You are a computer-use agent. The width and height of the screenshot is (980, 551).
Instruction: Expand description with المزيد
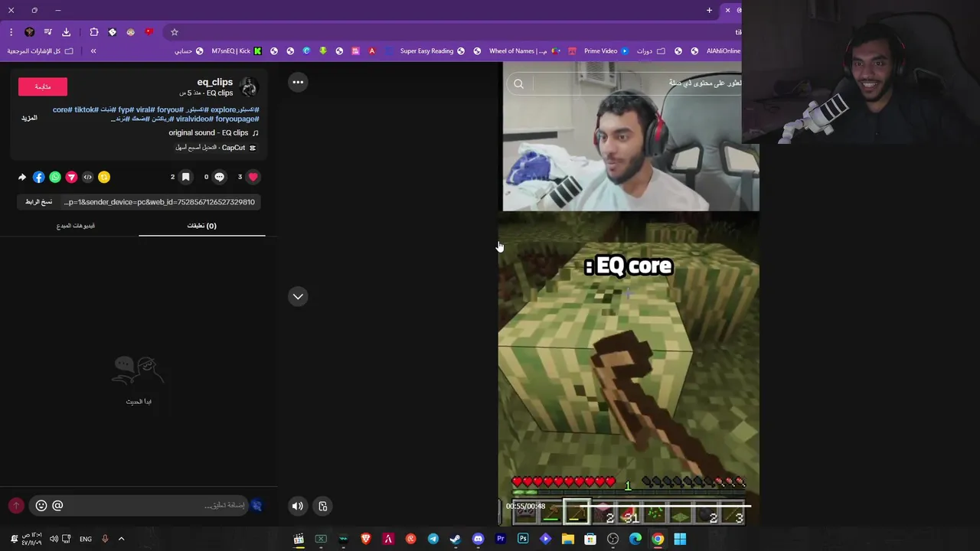pyautogui.click(x=29, y=118)
